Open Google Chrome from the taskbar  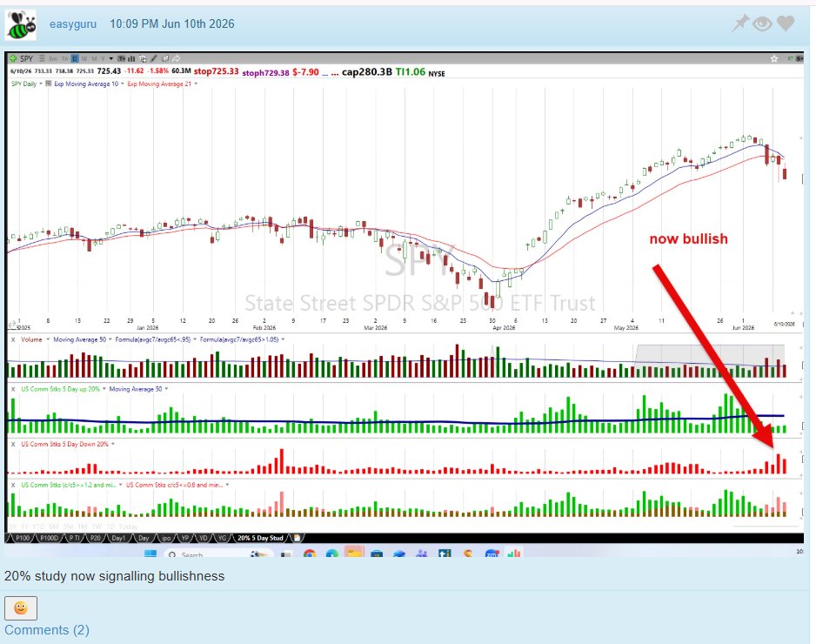coord(310,554)
